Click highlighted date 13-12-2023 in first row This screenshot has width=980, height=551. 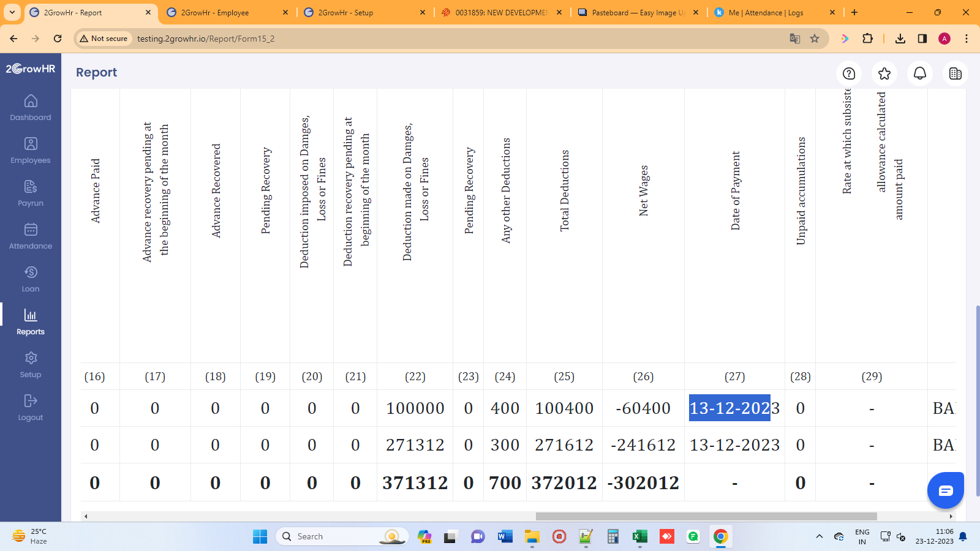coord(734,408)
